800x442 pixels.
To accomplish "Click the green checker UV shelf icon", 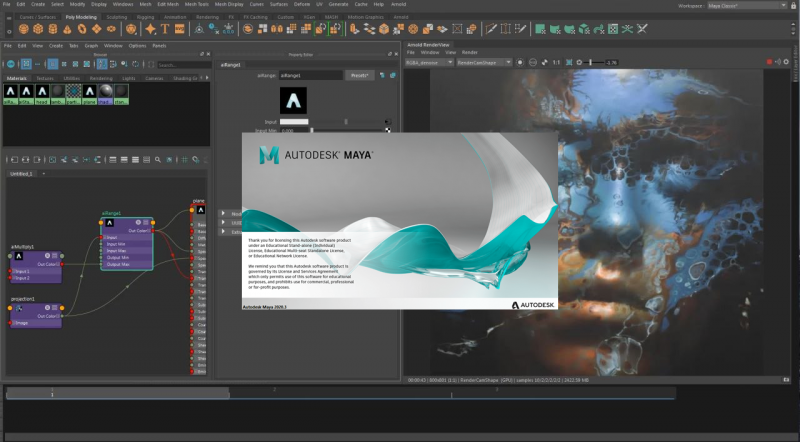I will click(x=613, y=29).
